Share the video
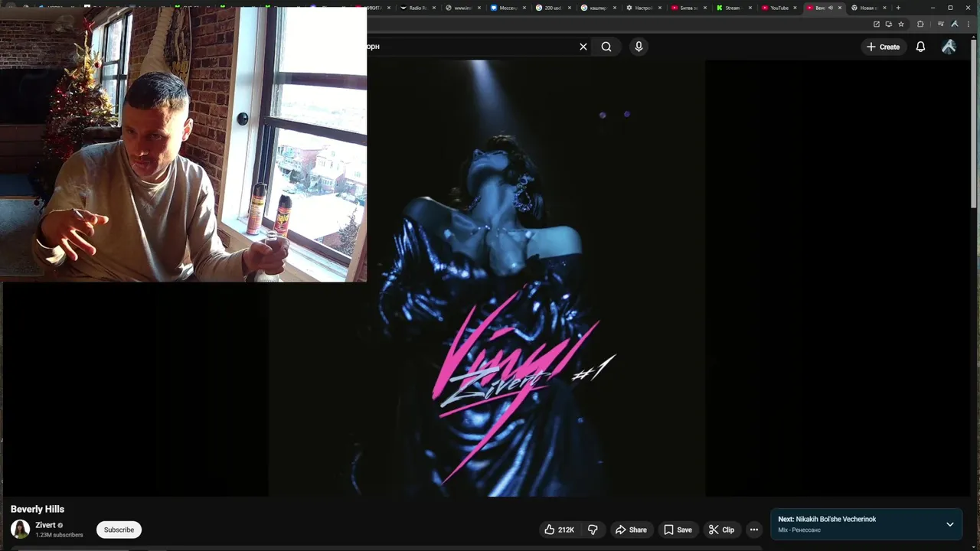 tap(631, 530)
